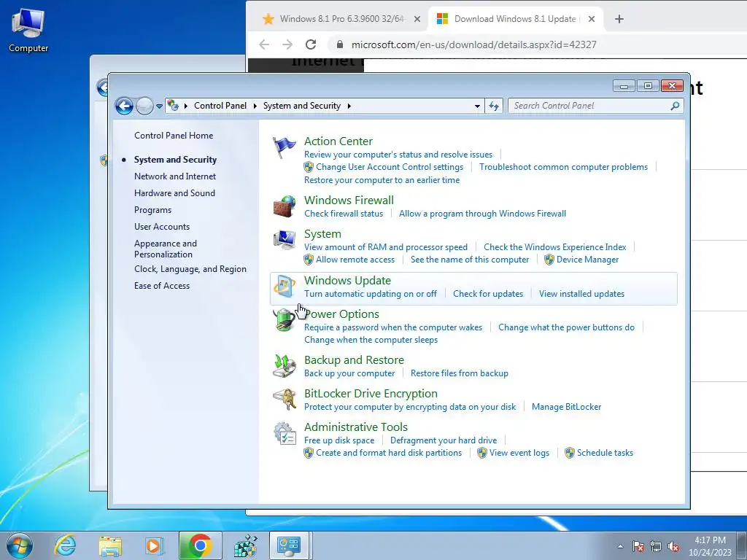Screen dimensions: 747x560
Task: Click View installed updates
Action: (581, 294)
